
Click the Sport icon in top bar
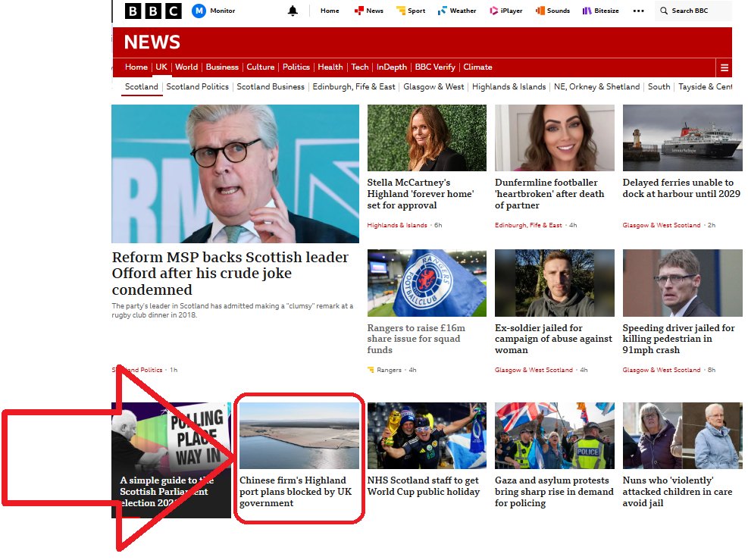pos(401,11)
